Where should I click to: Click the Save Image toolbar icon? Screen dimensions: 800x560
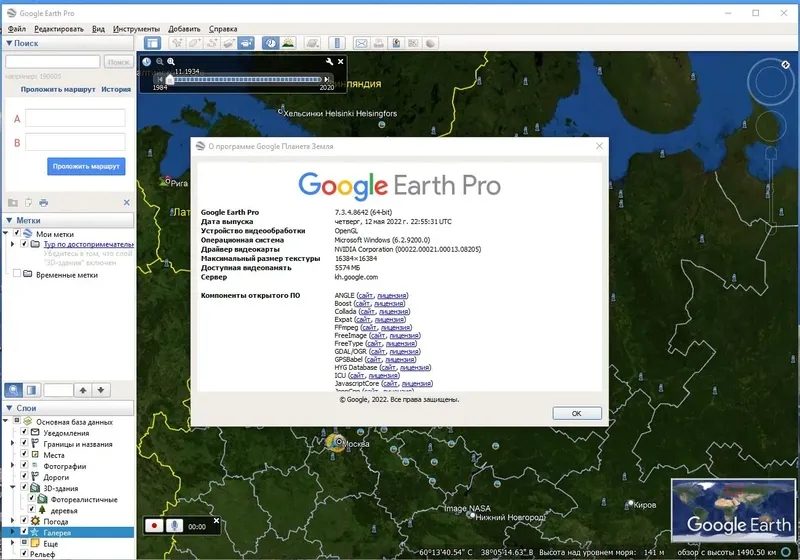coord(396,43)
